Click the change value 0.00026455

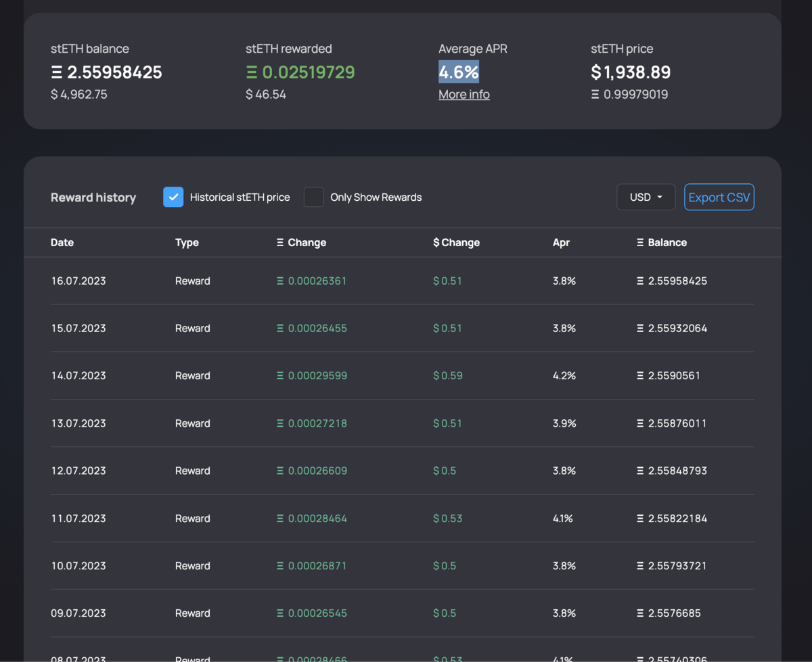311,328
